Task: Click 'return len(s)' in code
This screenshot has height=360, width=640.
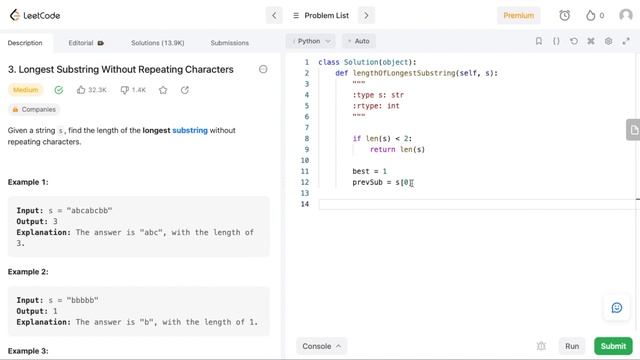Action: point(397,149)
